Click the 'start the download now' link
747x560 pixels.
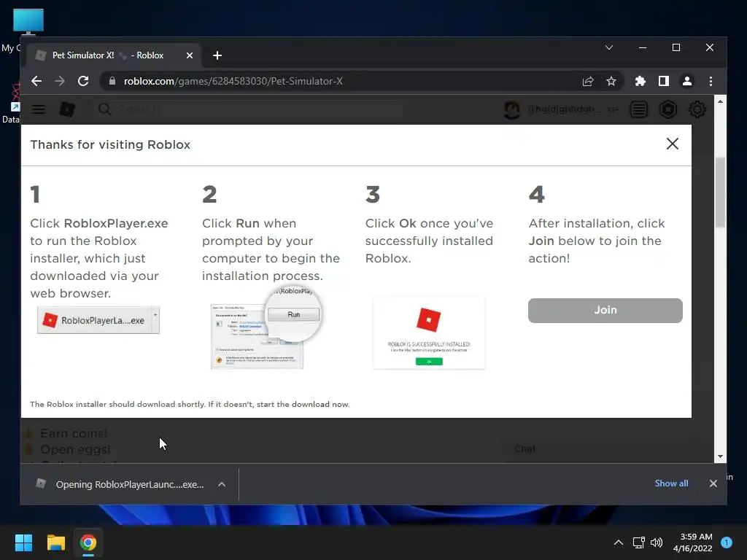[303, 404]
